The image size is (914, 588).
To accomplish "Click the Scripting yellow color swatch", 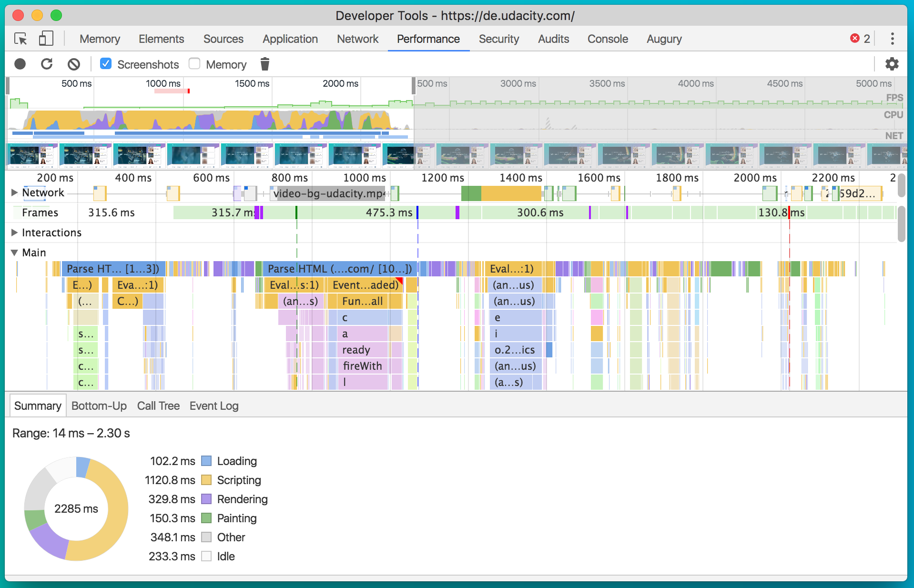I will coord(206,480).
